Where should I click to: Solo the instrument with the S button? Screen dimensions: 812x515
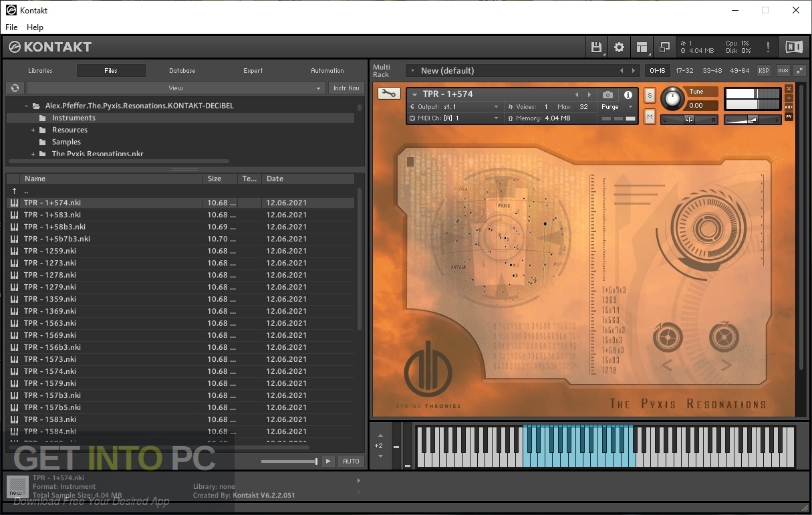[650, 96]
